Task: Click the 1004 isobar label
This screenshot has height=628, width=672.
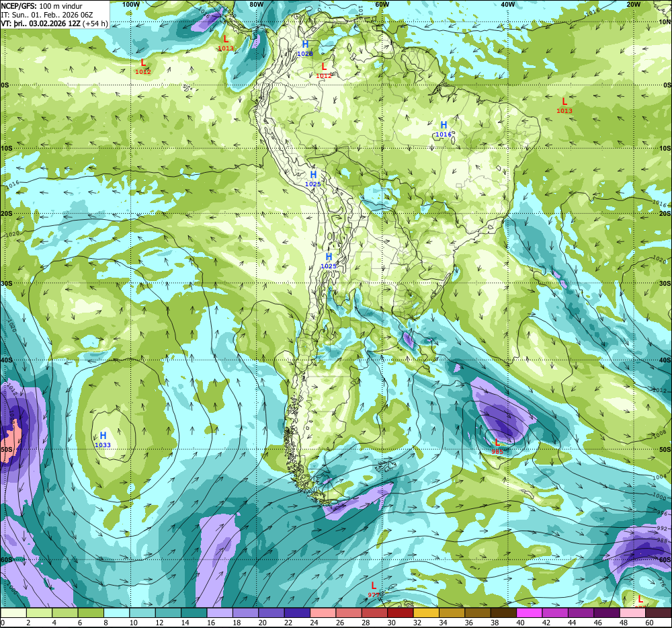Action: (x=660, y=477)
